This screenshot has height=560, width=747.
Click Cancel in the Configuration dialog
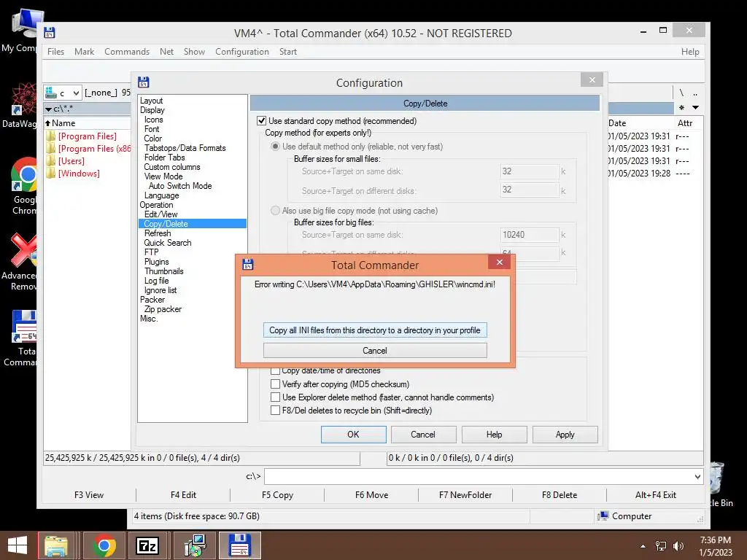click(423, 435)
